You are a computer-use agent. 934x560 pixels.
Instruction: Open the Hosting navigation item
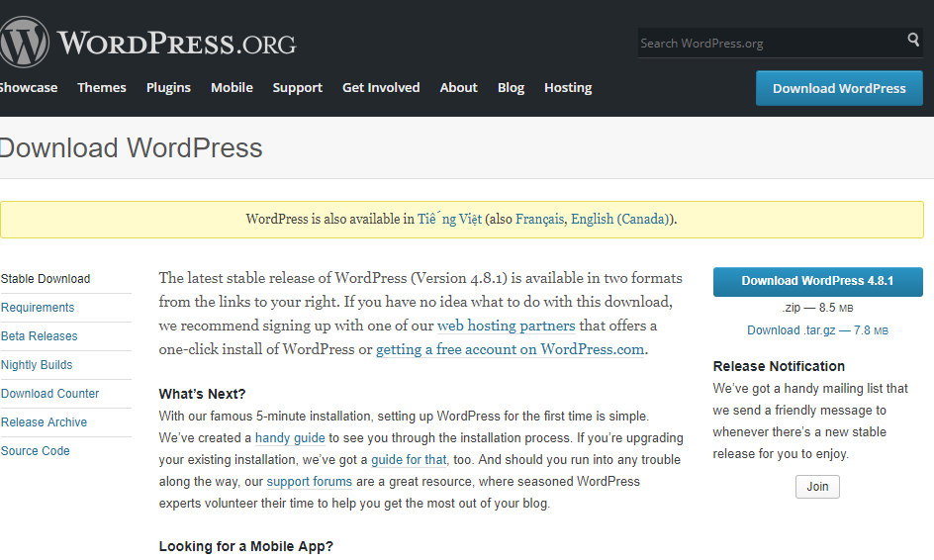tap(568, 88)
